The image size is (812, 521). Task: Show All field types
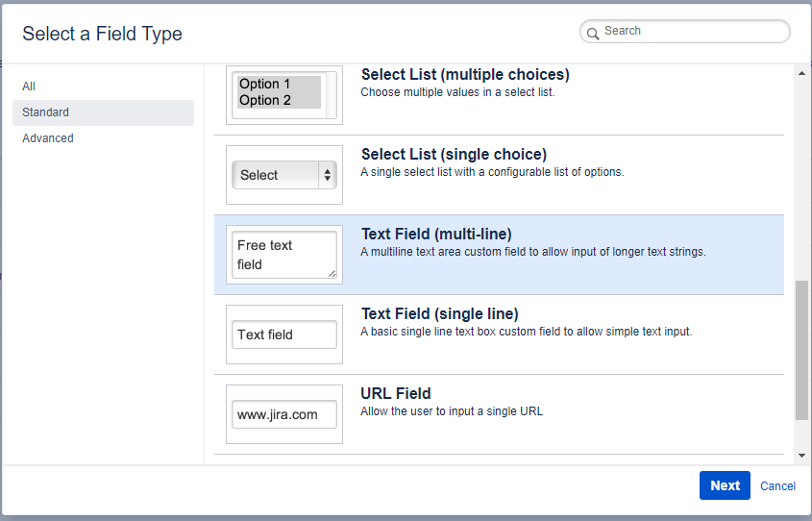click(29, 87)
